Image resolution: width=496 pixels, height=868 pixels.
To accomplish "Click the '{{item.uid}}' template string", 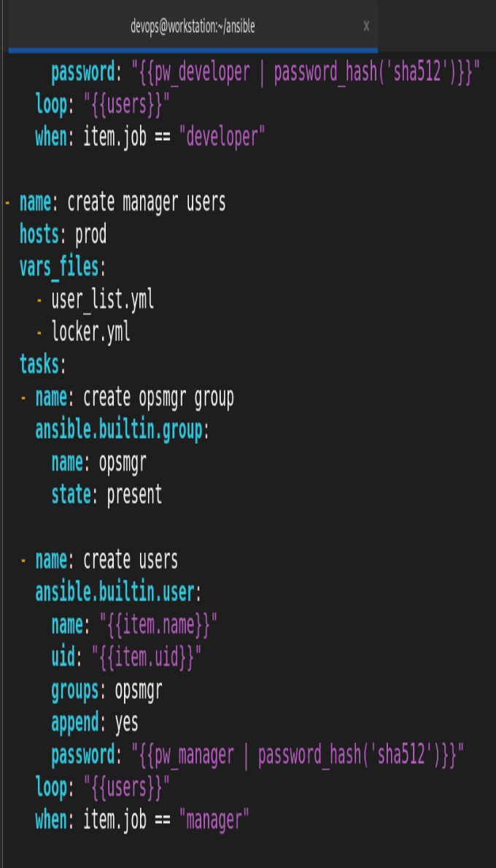I will [147, 657].
